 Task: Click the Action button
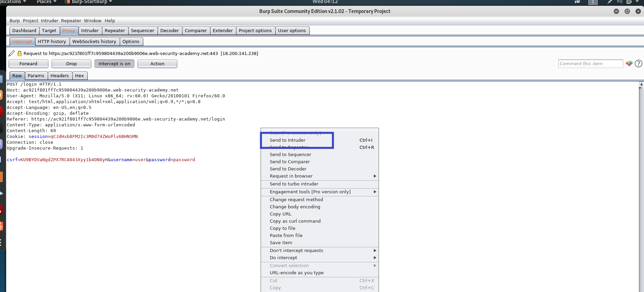pyautogui.click(x=157, y=64)
